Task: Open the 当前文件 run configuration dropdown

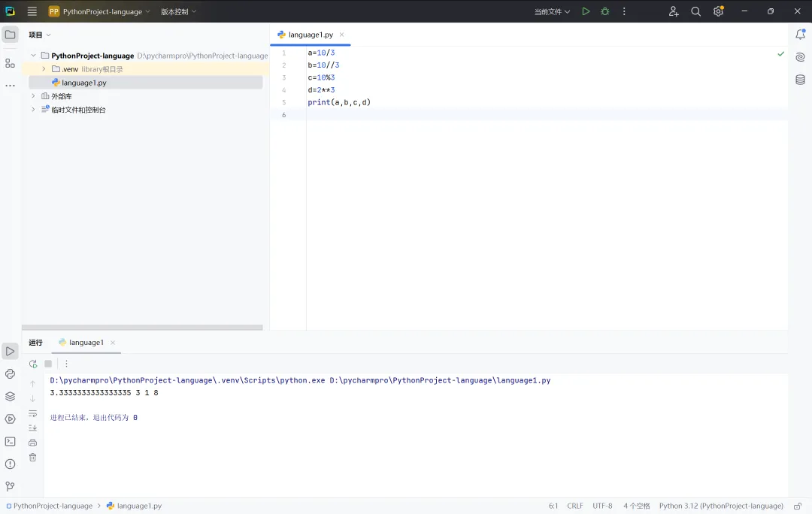Action: pos(552,11)
